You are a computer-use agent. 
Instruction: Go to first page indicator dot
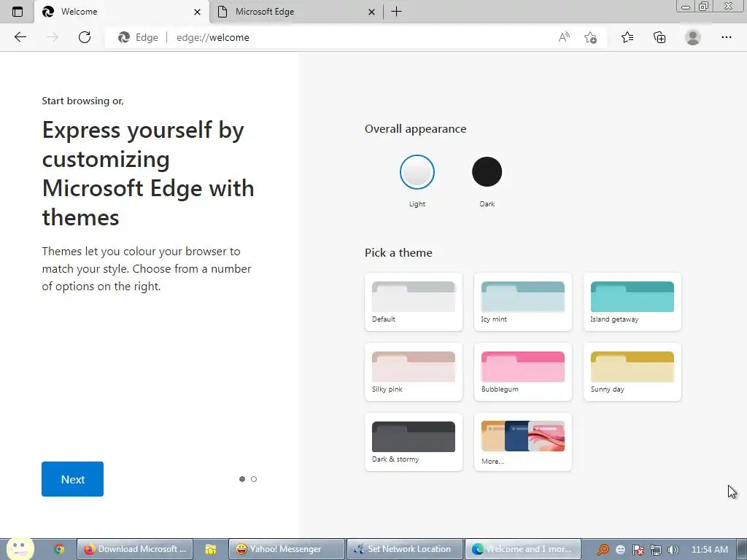242,479
